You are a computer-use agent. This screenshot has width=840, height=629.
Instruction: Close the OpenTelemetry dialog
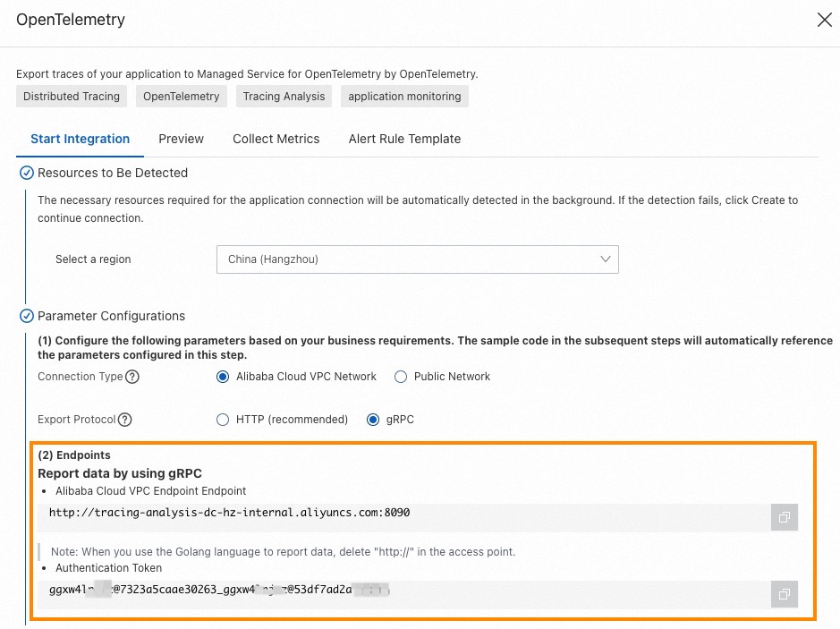[825, 20]
